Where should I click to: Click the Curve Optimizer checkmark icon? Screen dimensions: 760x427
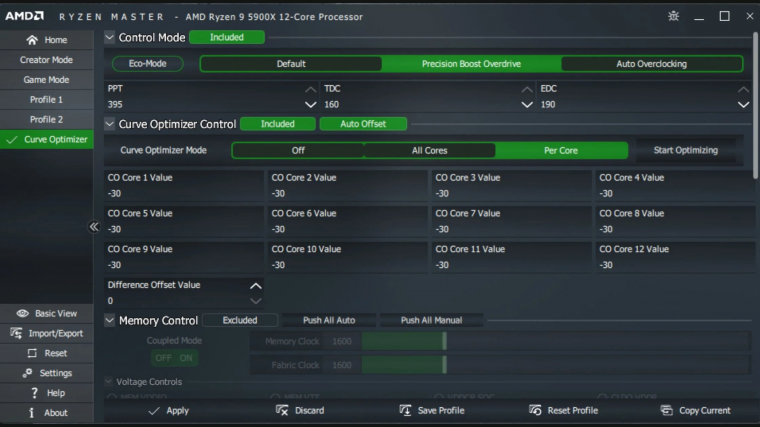tap(12, 140)
